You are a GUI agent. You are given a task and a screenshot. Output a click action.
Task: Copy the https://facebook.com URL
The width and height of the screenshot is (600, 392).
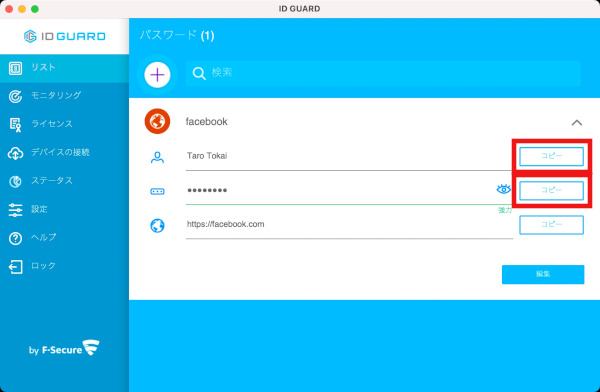pyautogui.click(x=551, y=225)
